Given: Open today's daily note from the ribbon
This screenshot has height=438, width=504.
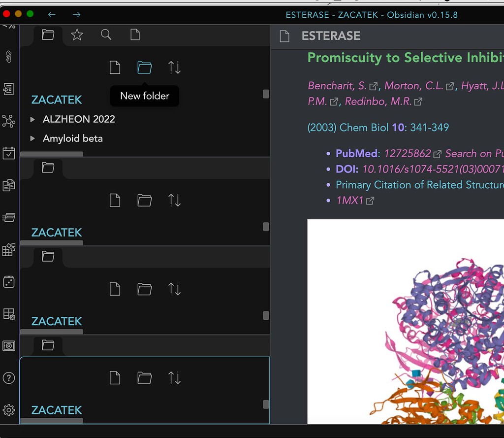Looking at the screenshot, I should click(x=9, y=153).
